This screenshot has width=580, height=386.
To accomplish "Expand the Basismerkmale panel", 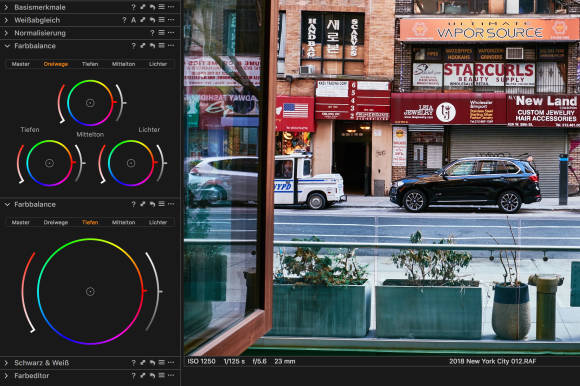I will [6, 7].
